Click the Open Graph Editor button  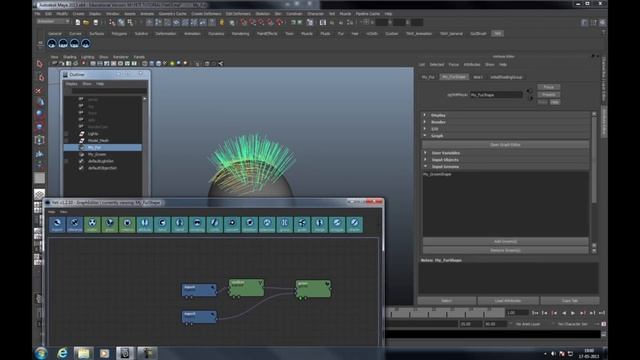[505, 145]
